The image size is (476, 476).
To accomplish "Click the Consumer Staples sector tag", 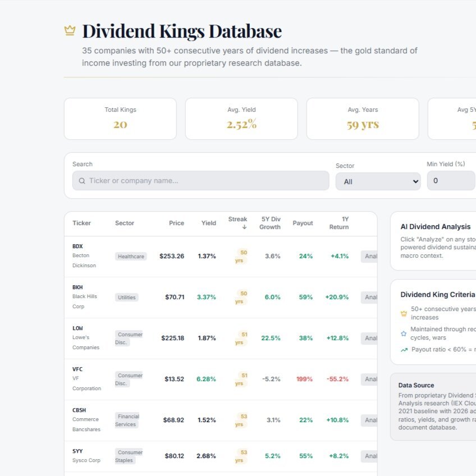I will coord(129,456).
